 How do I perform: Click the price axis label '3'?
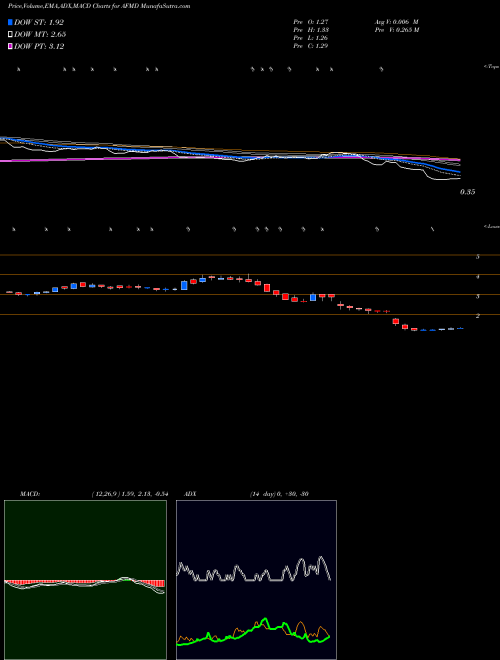pyautogui.click(x=478, y=296)
